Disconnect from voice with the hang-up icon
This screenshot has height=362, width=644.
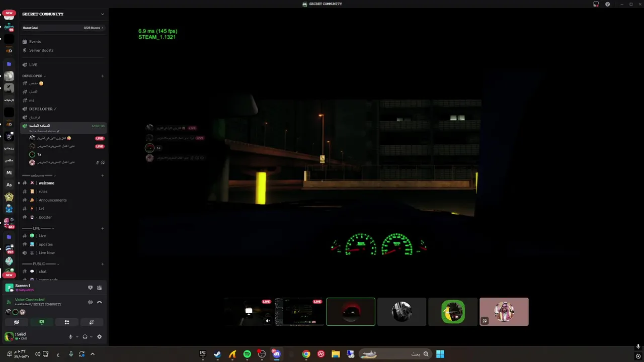100,302
